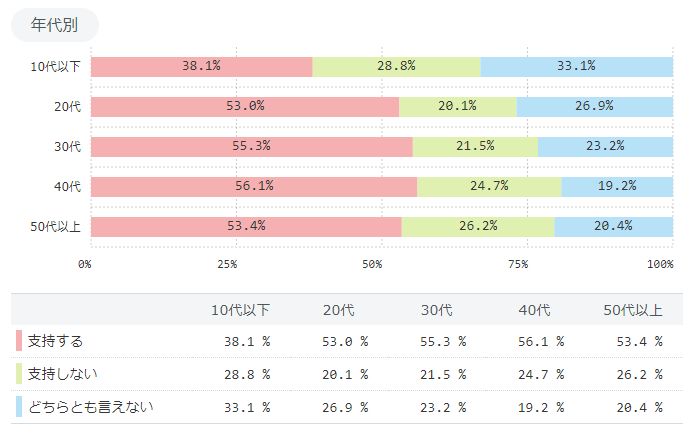Select the pink 56.1% segment for 40代
The height and width of the screenshot is (433, 696).
pyautogui.click(x=254, y=187)
